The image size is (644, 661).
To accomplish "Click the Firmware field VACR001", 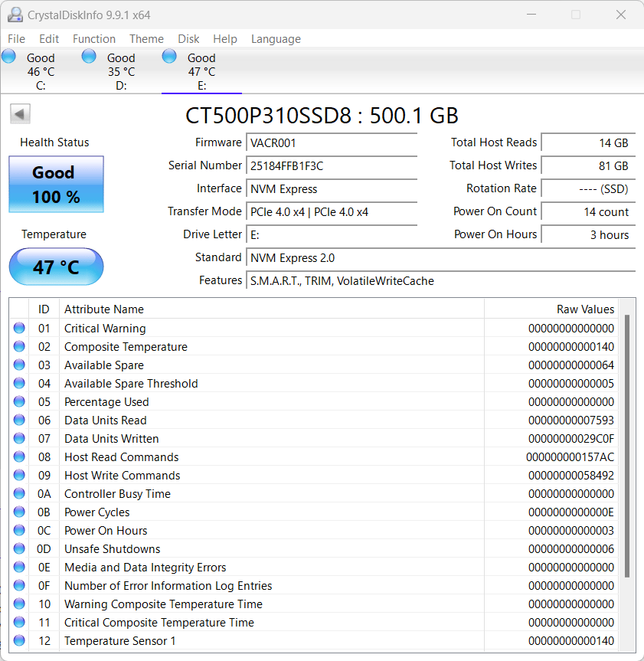I will pyautogui.click(x=332, y=143).
